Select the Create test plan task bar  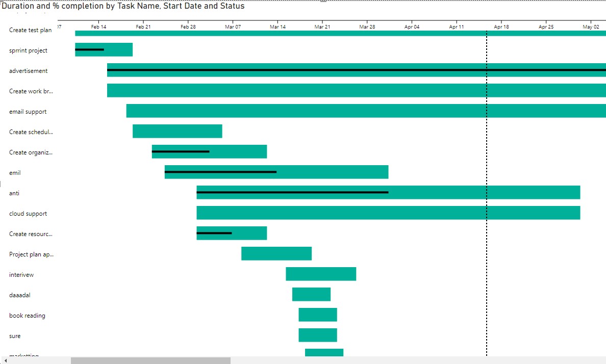click(340, 33)
